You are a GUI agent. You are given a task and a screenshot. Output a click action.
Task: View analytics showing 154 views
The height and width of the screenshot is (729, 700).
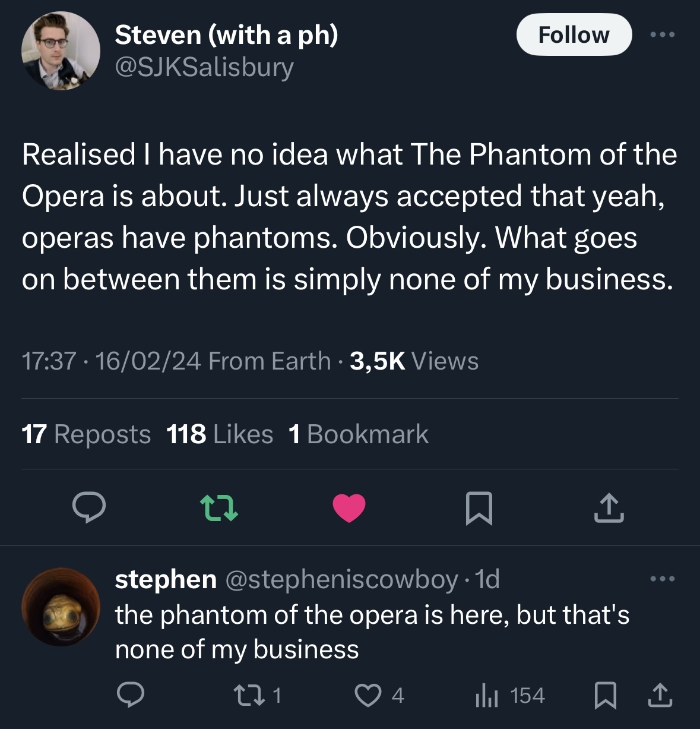pos(510,695)
